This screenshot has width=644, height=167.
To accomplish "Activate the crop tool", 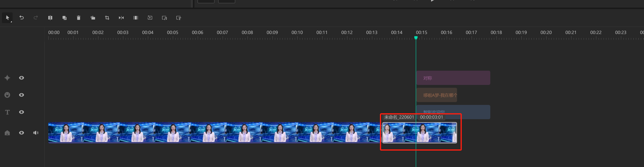I will pyautogui.click(x=107, y=18).
